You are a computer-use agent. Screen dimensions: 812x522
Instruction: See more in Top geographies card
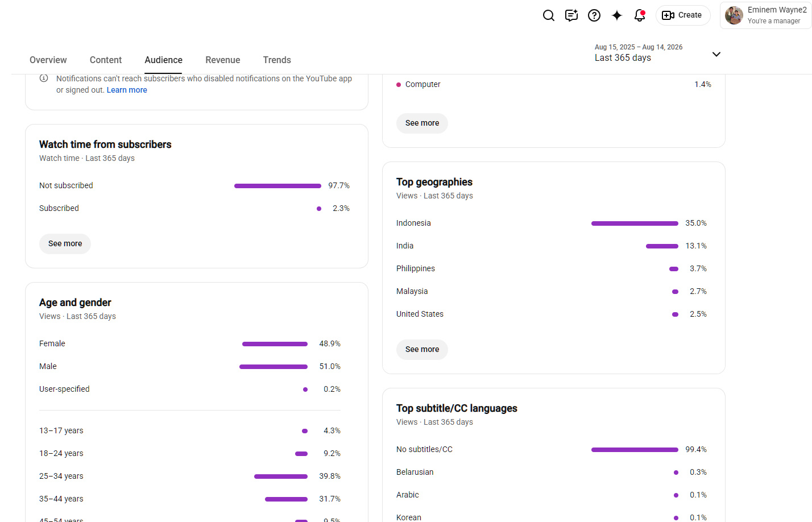[x=422, y=349]
